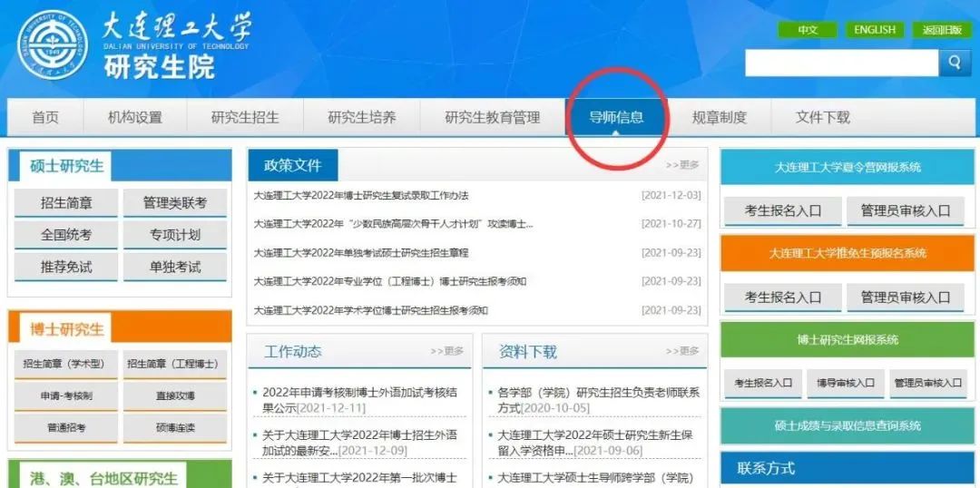Expand 更多 in 资料下载 section
The image size is (980, 488).
682,351
